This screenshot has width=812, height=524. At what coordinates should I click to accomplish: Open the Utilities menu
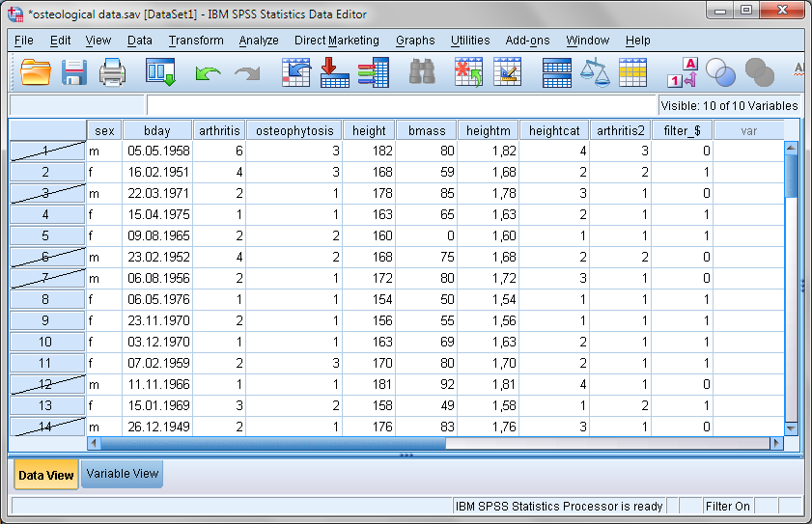470,41
